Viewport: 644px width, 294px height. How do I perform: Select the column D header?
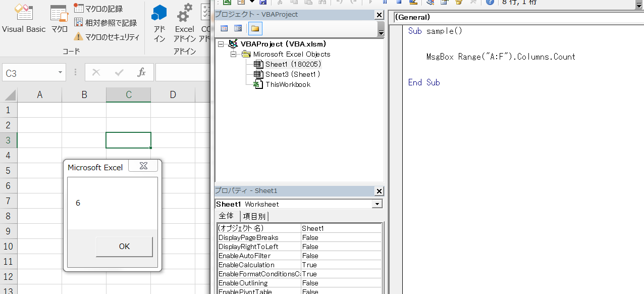pos(173,94)
